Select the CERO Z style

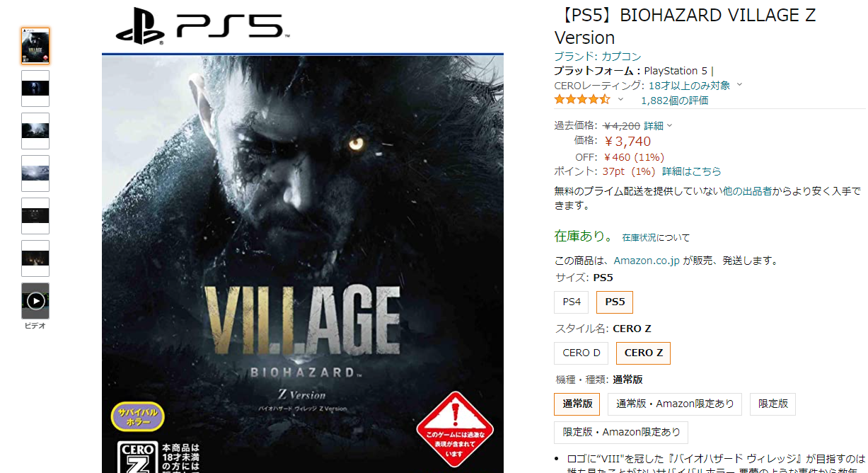pyautogui.click(x=643, y=353)
